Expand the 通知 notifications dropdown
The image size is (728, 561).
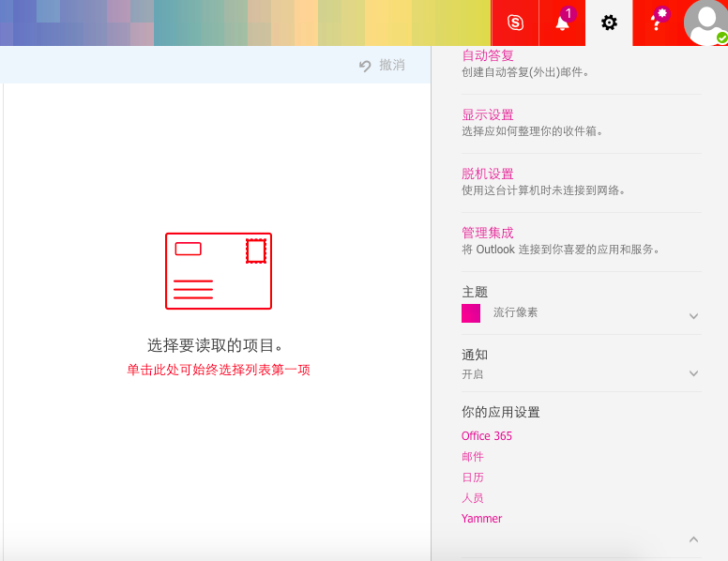(693, 373)
